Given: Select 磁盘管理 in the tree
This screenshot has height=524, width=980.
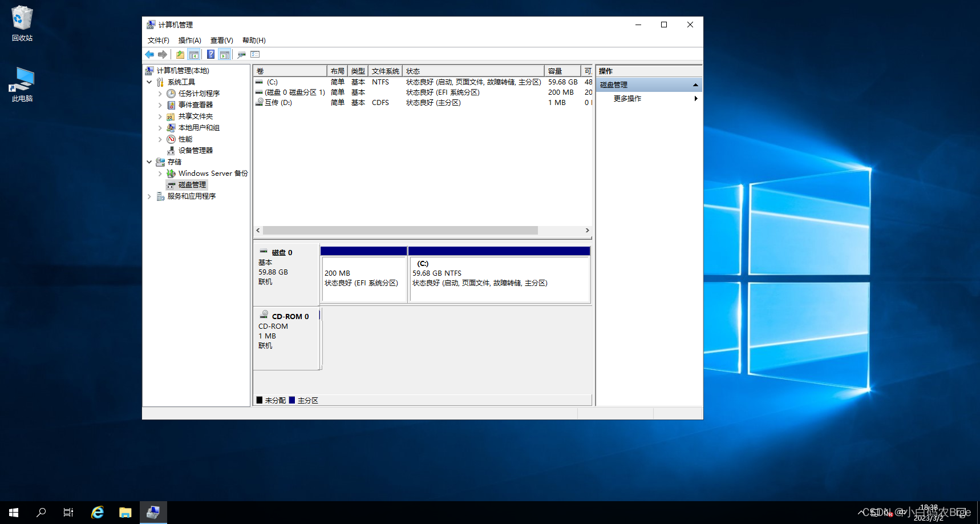Looking at the screenshot, I should 187,185.
